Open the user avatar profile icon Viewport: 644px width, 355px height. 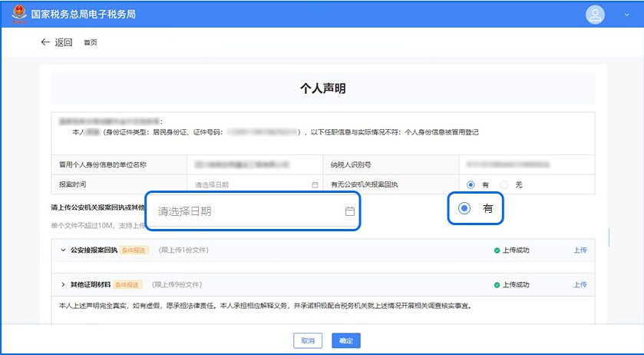coord(595,14)
